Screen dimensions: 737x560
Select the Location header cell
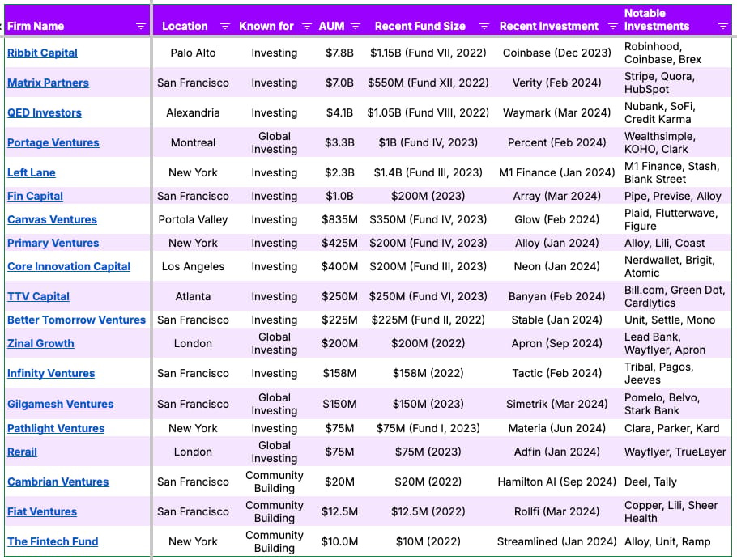(x=194, y=20)
